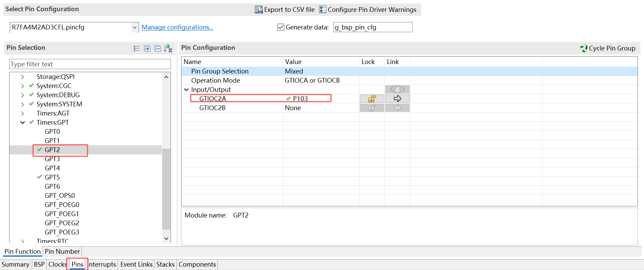Select GPT3 in the pin tree

click(52, 159)
